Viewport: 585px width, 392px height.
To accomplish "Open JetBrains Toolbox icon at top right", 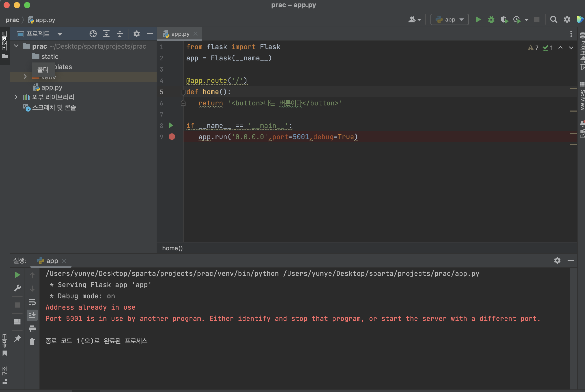I will click(x=580, y=19).
